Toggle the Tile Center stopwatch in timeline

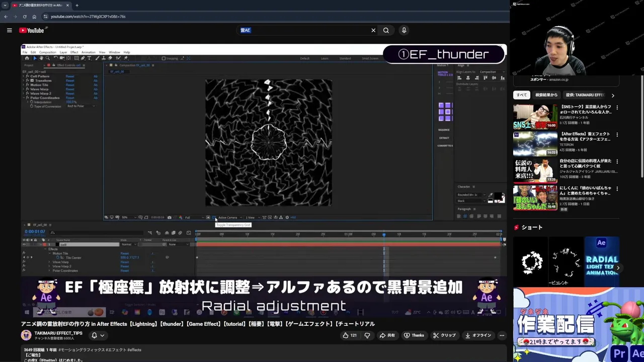pyautogui.click(x=57, y=257)
